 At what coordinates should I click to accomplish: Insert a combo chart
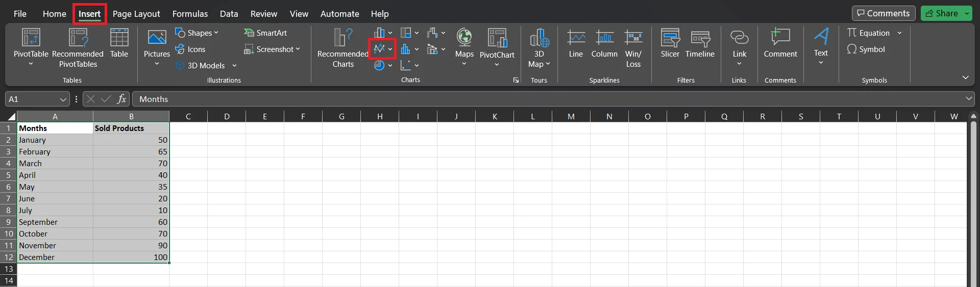coord(432,49)
